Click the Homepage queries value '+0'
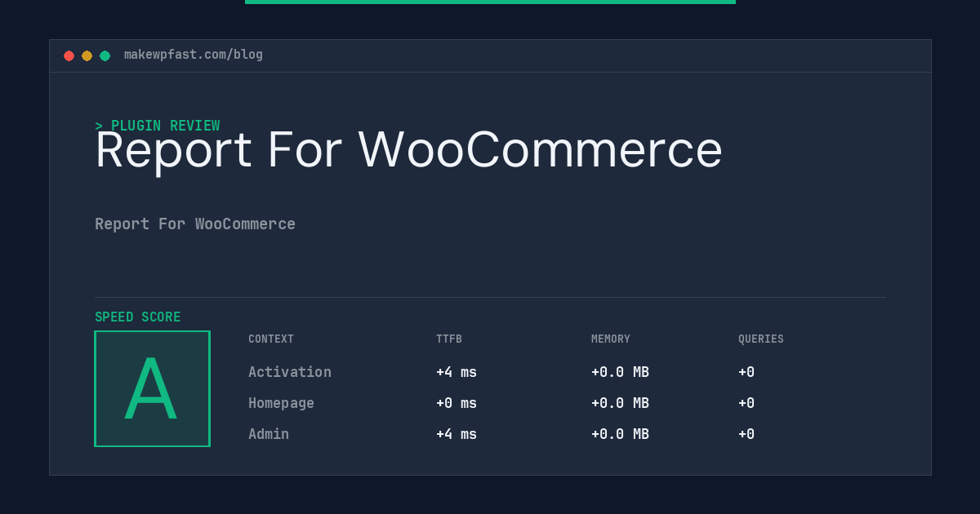980x514 pixels. pos(746,403)
